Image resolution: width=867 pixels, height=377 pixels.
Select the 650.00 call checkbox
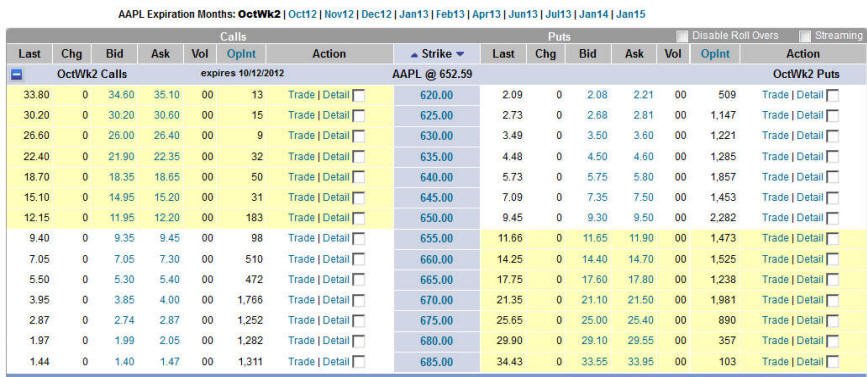coord(358,218)
